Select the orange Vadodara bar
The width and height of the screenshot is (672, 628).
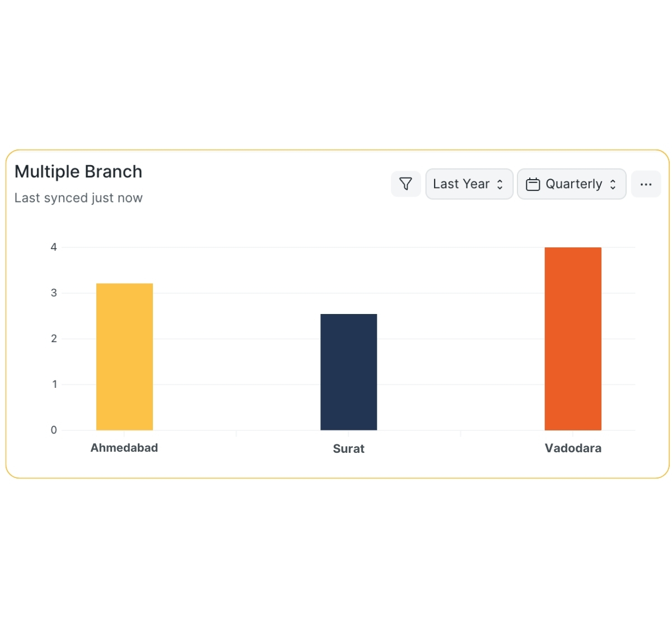[x=573, y=339]
